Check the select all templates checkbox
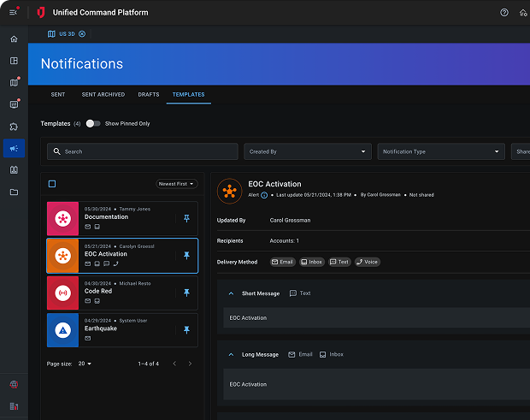This screenshot has height=420, width=530. click(x=52, y=184)
